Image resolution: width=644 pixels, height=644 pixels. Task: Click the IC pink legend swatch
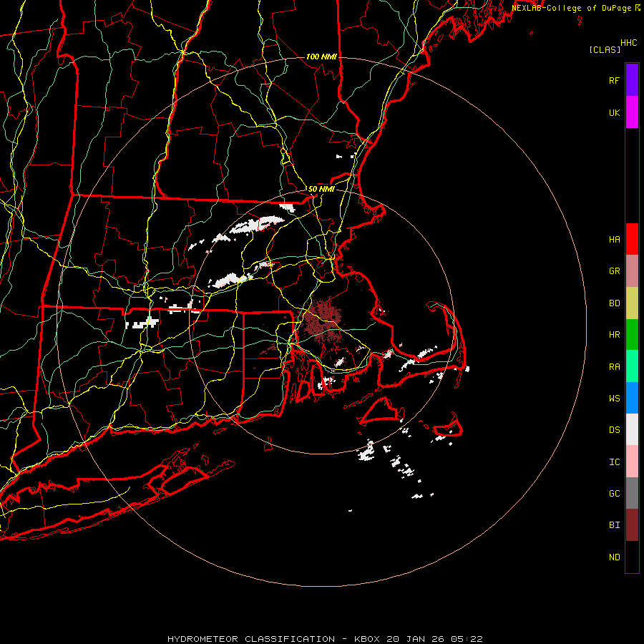632,462
